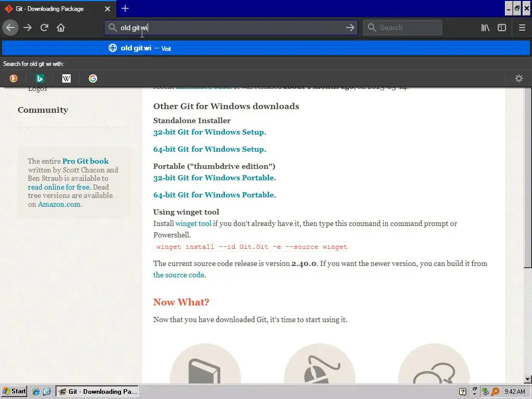The image size is (532, 399).
Task: Download 32-bit Git for Windows Portable
Action: (x=214, y=178)
